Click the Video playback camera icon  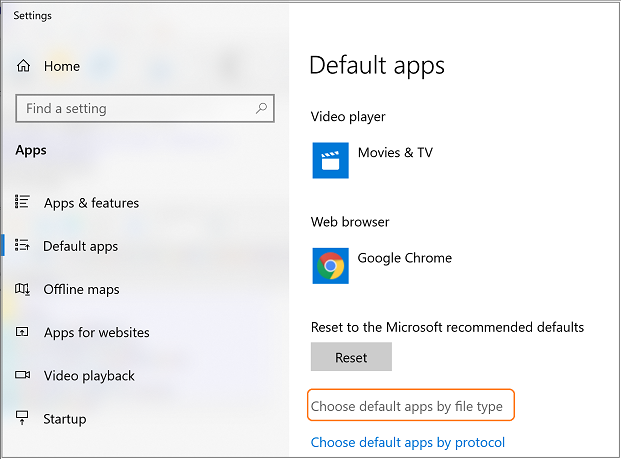23,376
